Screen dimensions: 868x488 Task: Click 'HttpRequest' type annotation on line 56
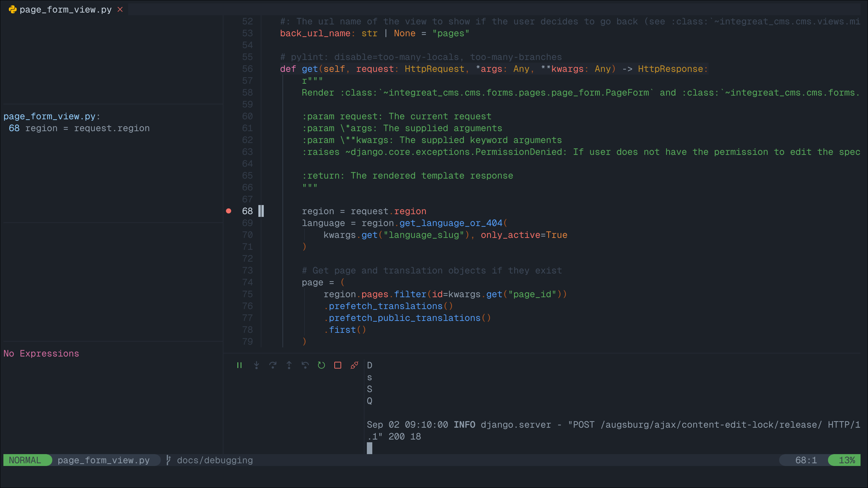(x=435, y=69)
